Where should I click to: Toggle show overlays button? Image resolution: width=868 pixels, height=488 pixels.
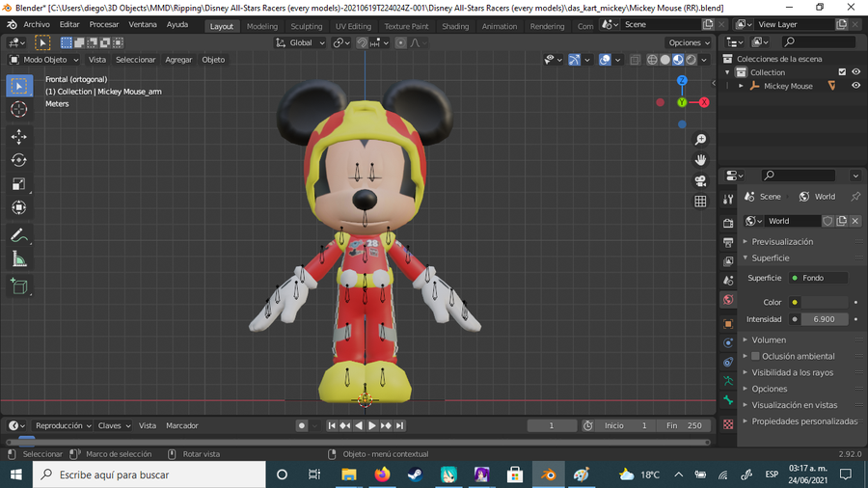tap(605, 60)
